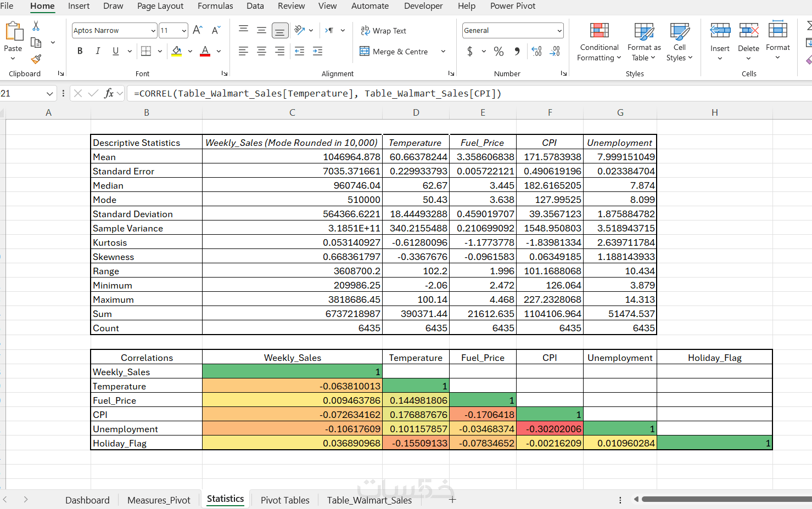The image size is (812, 509).
Task: Select the Format Painter brush icon
Action: point(36,59)
